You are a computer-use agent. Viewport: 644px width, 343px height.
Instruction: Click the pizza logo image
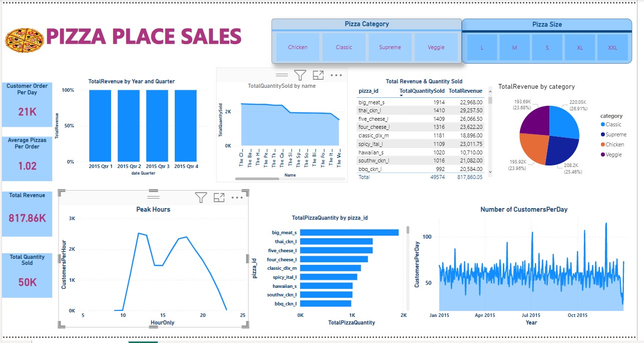click(25, 40)
